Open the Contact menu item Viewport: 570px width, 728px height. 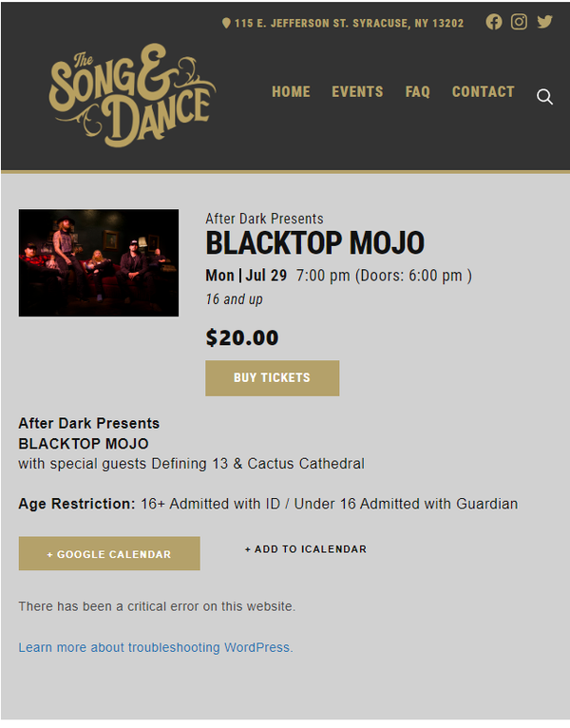click(483, 92)
